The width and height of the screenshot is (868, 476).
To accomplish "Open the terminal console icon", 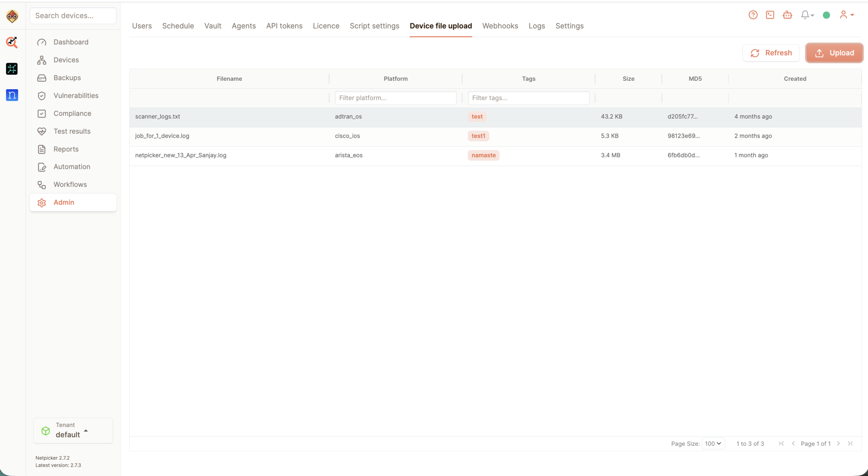I will tap(770, 15).
